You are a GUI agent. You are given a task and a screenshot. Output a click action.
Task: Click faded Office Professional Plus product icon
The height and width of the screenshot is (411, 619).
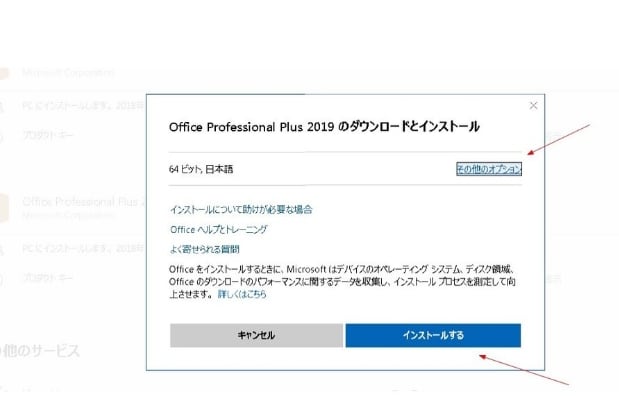(x=4, y=208)
